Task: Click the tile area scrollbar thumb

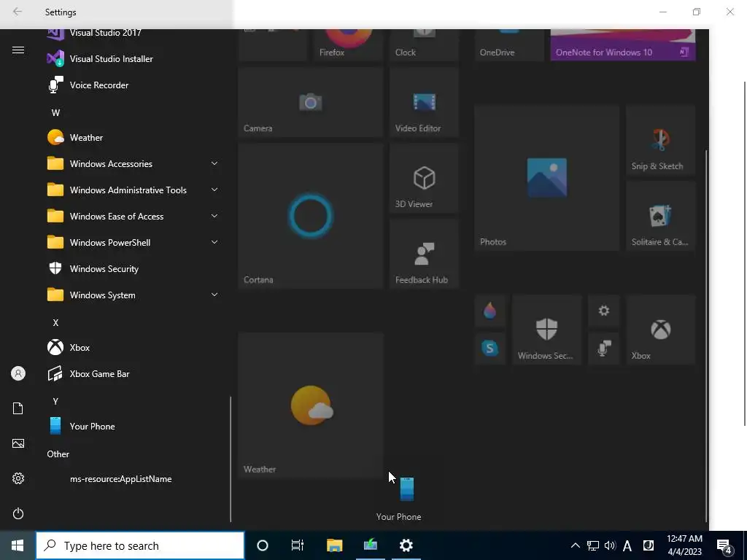Action: coord(705,335)
